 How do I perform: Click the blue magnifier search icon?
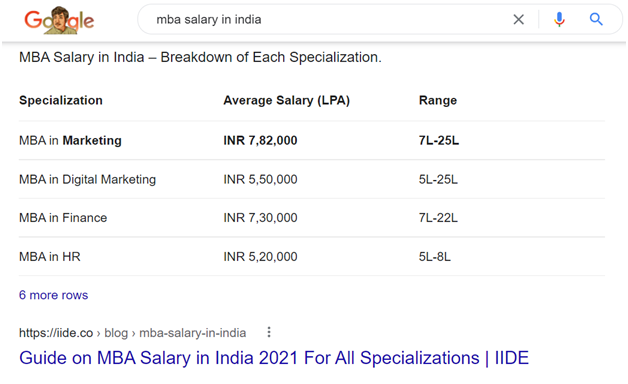click(x=596, y=19)
